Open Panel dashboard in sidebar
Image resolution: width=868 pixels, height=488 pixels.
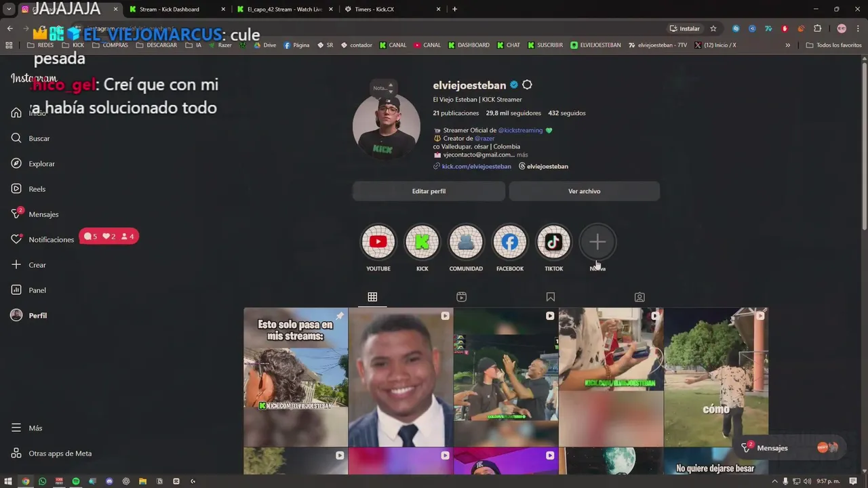pos(28,290)
